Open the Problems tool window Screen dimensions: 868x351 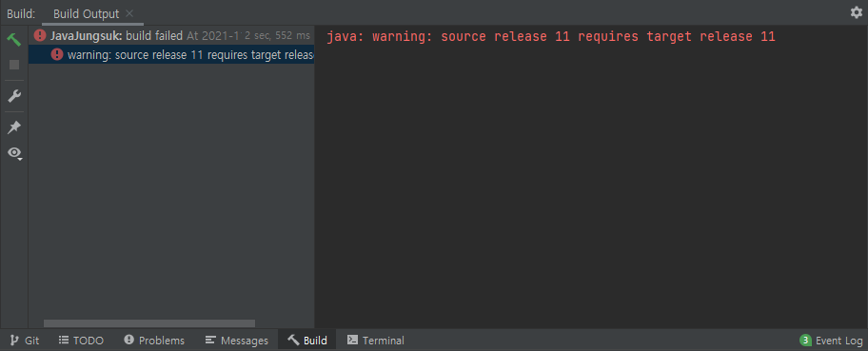click(x=154, y=340)
